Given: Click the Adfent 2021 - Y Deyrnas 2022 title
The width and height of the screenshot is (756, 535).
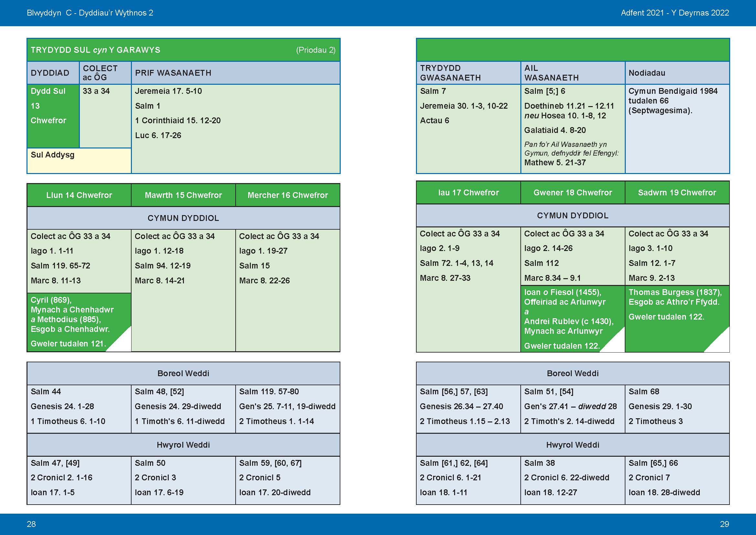Looking at the screenshot, I should (x=675, y=13).
